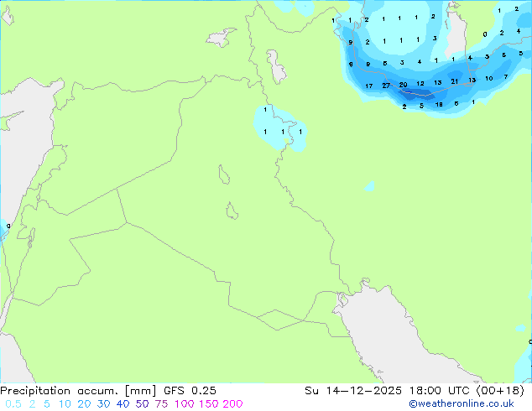Click the legend value 150
Screen dimensions: 532x411
click(209, 404)
